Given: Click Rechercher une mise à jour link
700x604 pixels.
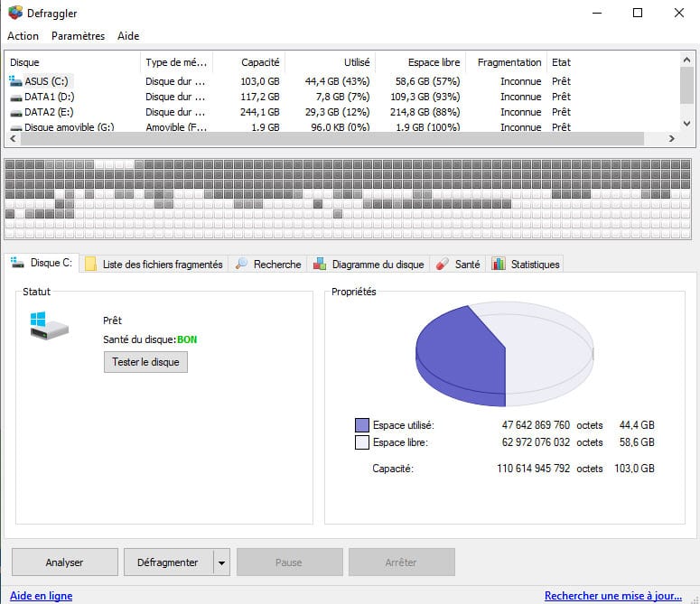Looking at the screenshot, I should tap(613, 596).
